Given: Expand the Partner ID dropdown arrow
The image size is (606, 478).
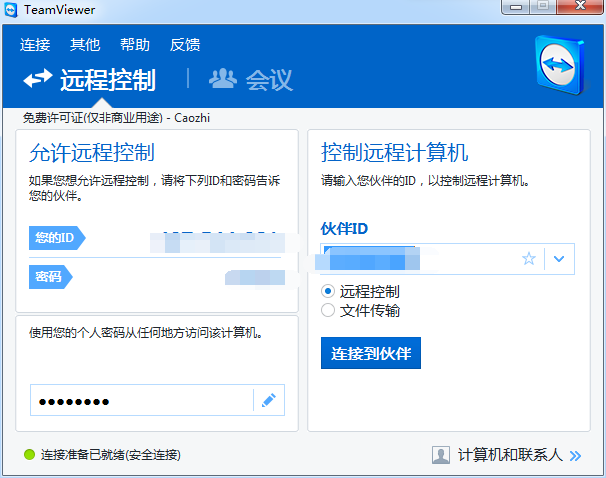Looking at the screenshot, I should pyautogui.click(x=559, y=259).
